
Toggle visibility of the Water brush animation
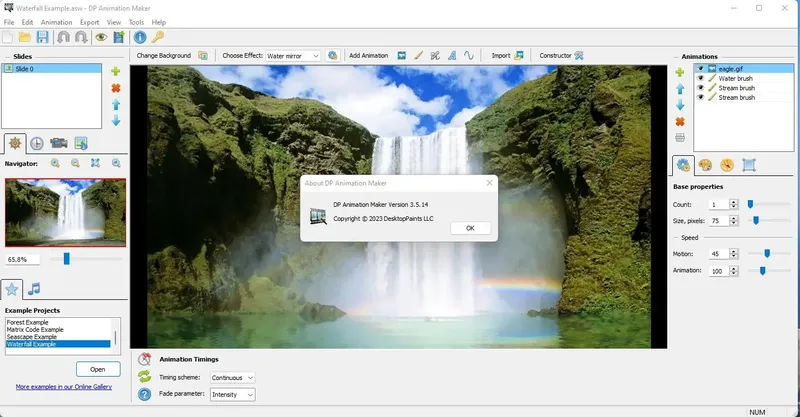(701, 78)
